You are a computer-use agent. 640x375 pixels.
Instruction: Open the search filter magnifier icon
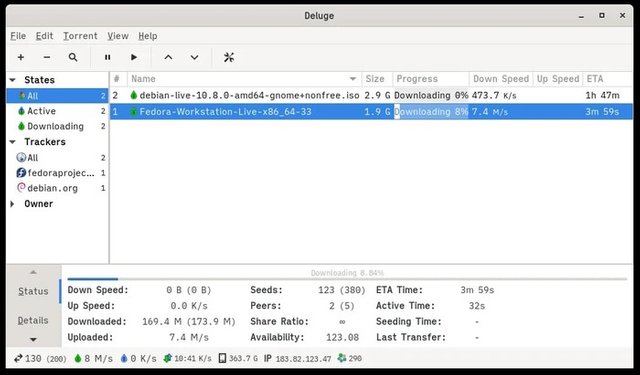pyautogui.click(x=73, y=58)
